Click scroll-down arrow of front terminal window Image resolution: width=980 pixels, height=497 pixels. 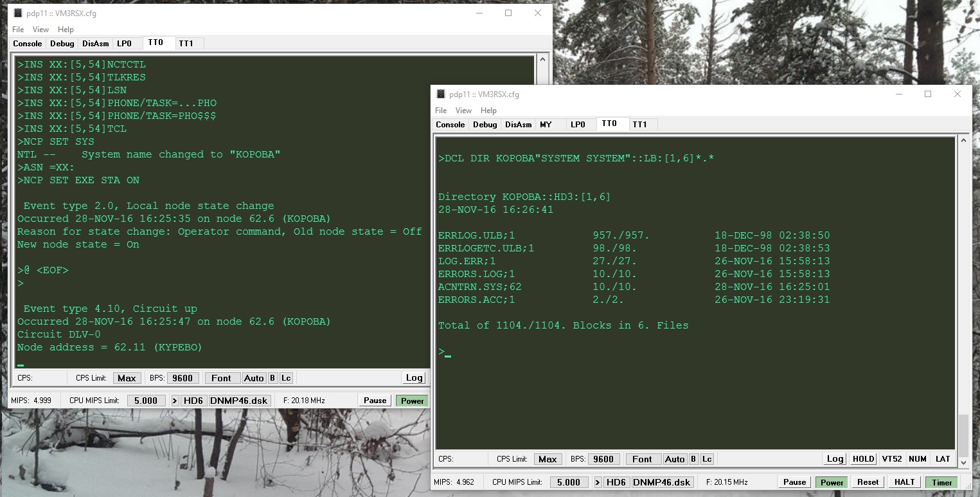tap(962, 462)
